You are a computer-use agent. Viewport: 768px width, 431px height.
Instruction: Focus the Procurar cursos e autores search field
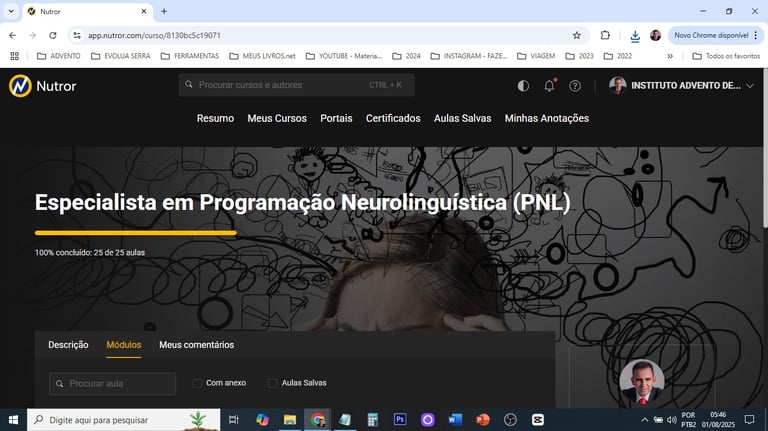pyautogui.click(x=296, y=85)
